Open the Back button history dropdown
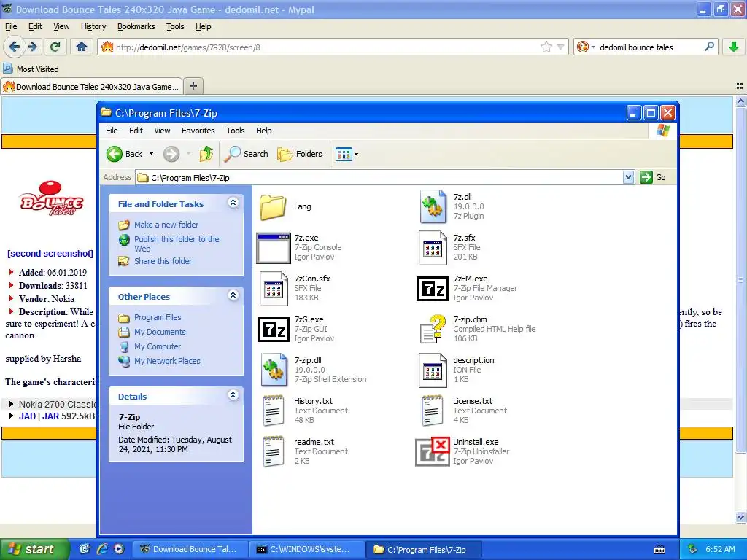 click(151, 154)
